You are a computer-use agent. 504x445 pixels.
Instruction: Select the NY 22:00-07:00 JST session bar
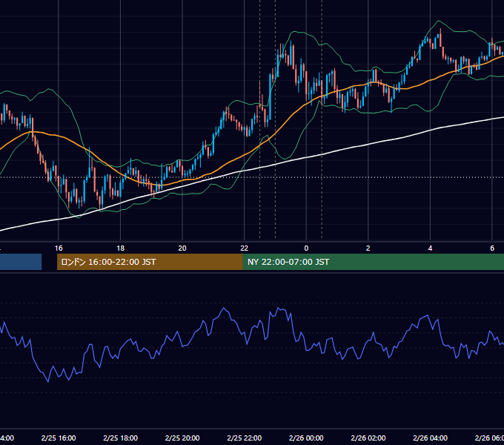[373, 262]
